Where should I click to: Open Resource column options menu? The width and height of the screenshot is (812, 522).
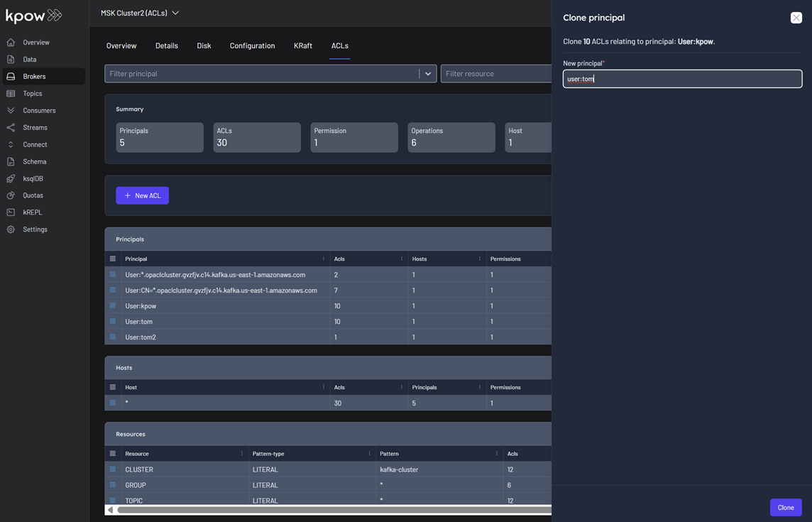tap(242, 454)
